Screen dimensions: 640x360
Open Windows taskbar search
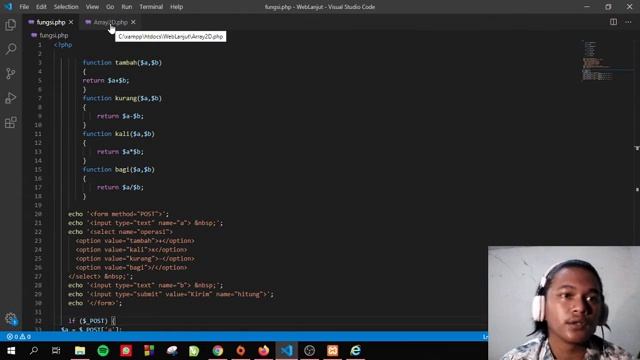point(34,351)
